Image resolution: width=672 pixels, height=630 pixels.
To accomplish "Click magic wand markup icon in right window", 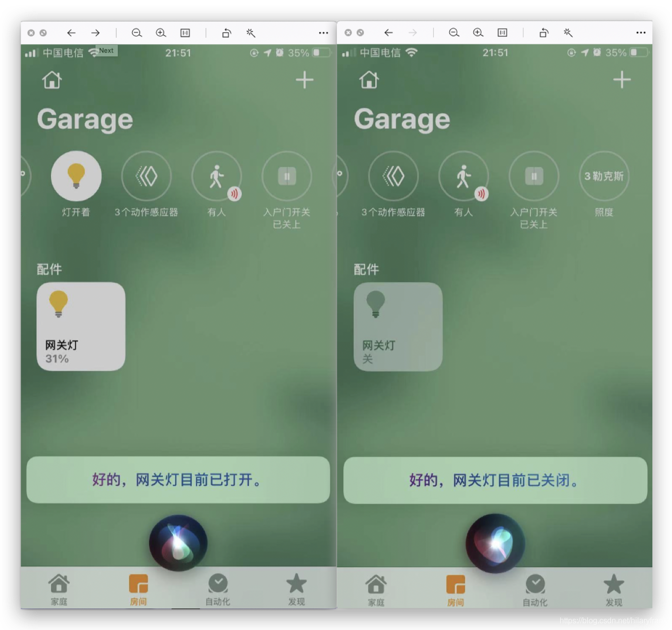I will pyautogui.click(x=568, y=32).
